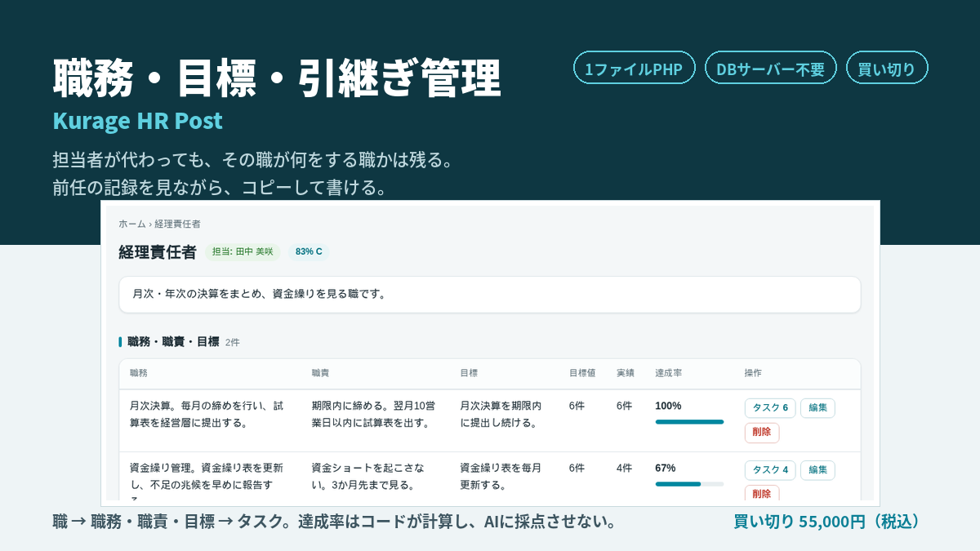Click the 4件 actual value cell
The width and height of the screenshot is (980, 551).
click(x=624, y=469)
